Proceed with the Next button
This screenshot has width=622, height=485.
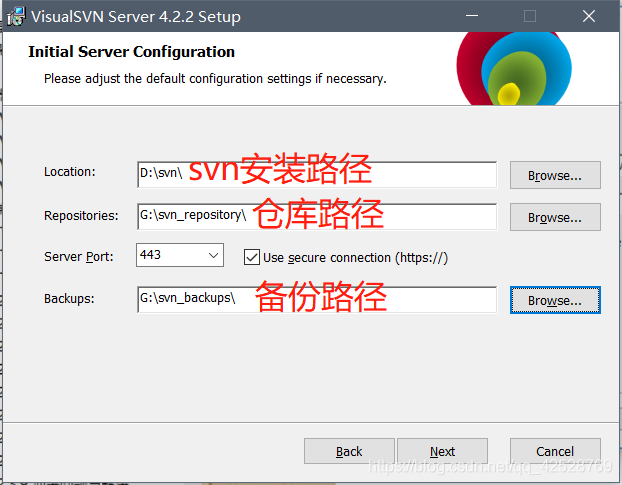[x=442, y=451]
